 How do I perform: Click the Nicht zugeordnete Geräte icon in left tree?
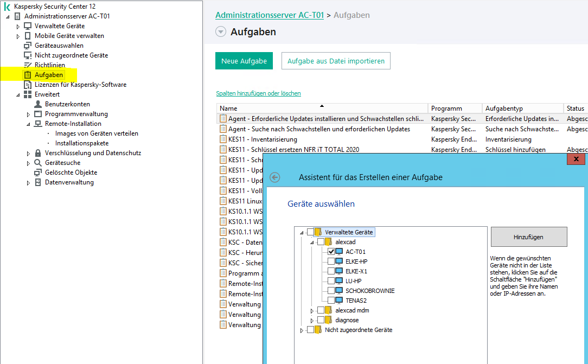coord(28,55)
